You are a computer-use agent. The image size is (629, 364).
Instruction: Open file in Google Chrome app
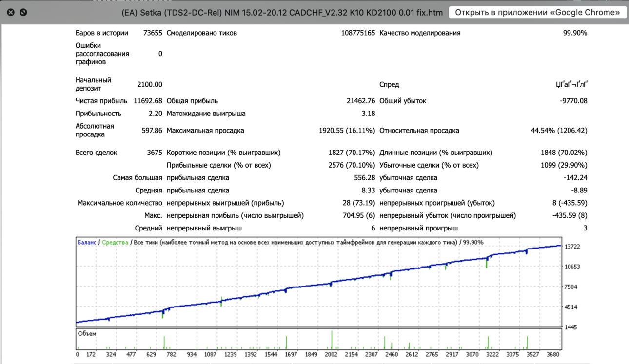point(537,12)
